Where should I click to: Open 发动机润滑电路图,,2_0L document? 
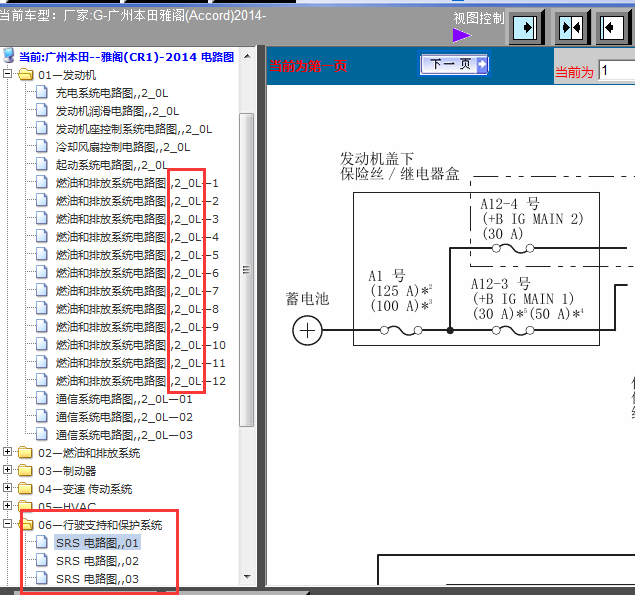117,111
